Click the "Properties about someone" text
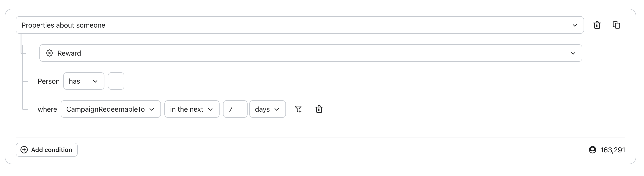The image size is (644, 176). [63, 25]
